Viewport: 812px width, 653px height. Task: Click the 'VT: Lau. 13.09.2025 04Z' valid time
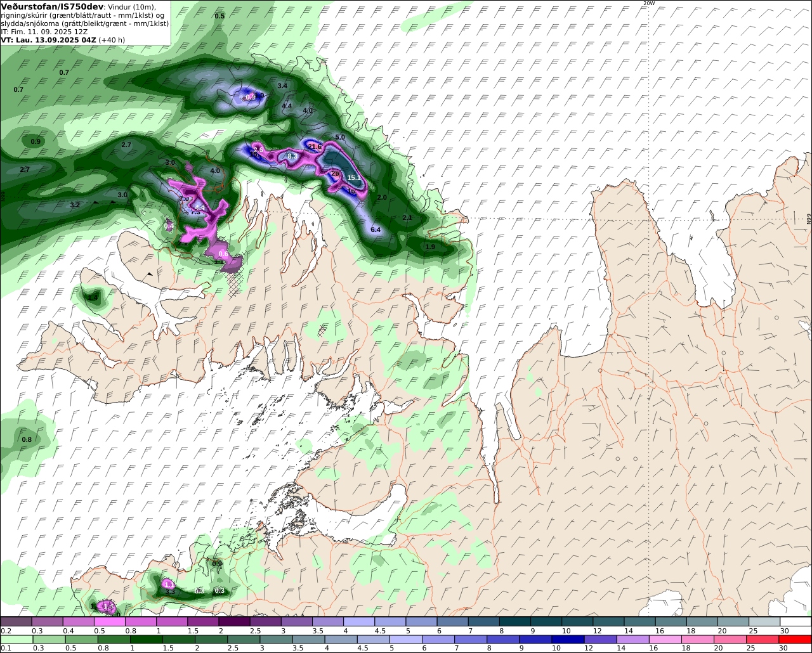[x=48, y=40]
